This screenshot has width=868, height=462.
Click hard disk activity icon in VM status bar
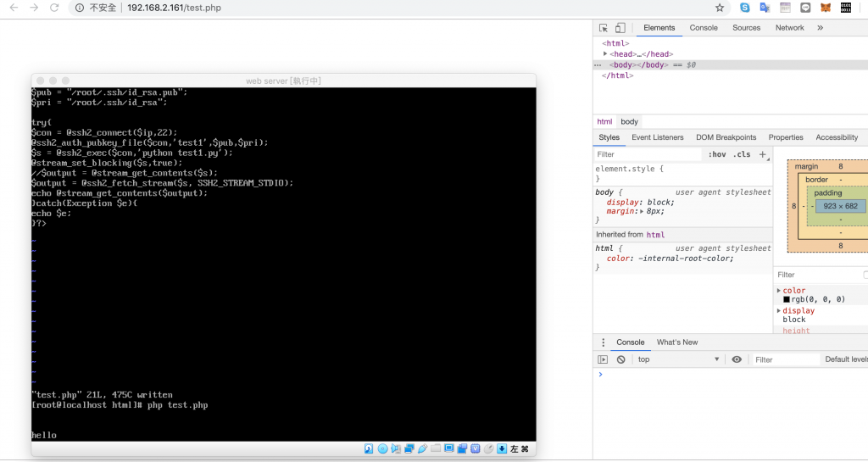point(369,448)
